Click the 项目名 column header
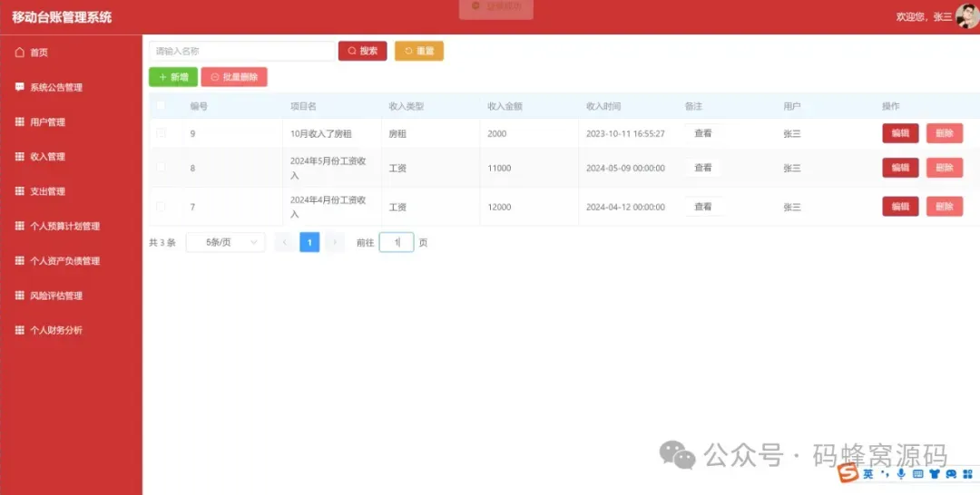Viewport: 980px width, 495px height. point(303,106)
